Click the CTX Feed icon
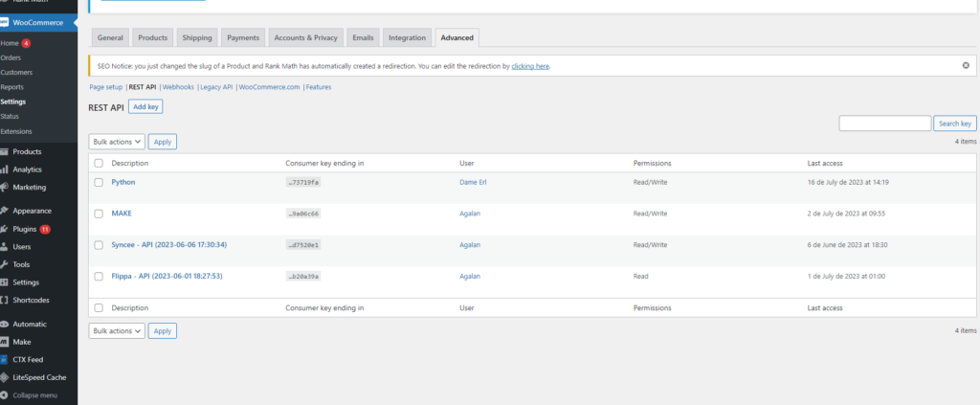980x405 pixels. pyautogui.click(x=4, y=360)
